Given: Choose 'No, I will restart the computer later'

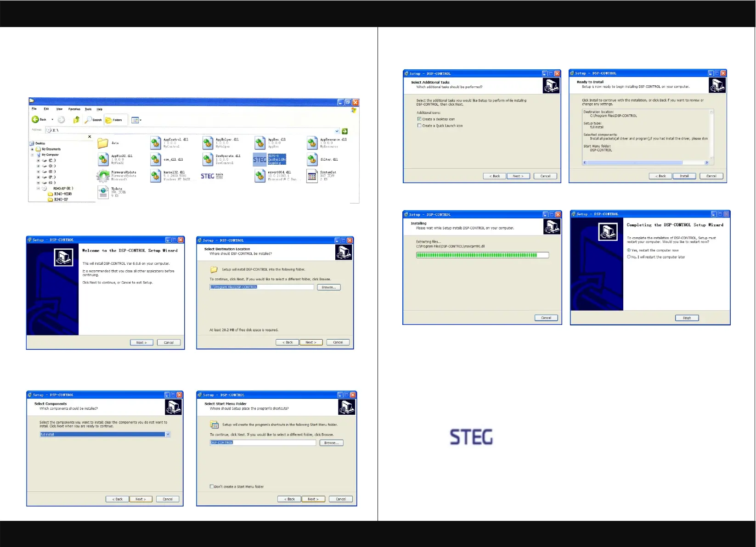Looking at the screenshot, I should (x=629, y=257).
